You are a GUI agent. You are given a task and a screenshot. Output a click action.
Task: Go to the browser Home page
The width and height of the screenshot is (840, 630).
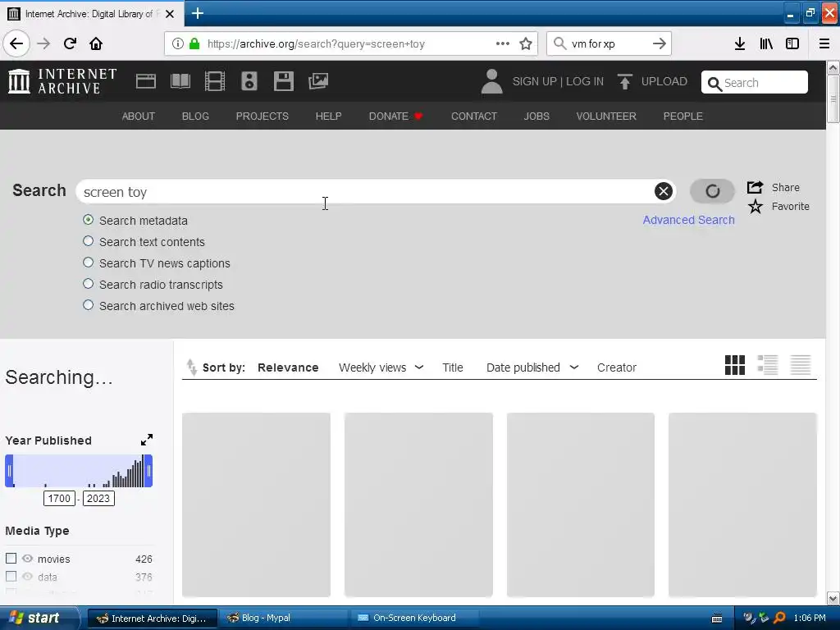click(x=96, y=43)
